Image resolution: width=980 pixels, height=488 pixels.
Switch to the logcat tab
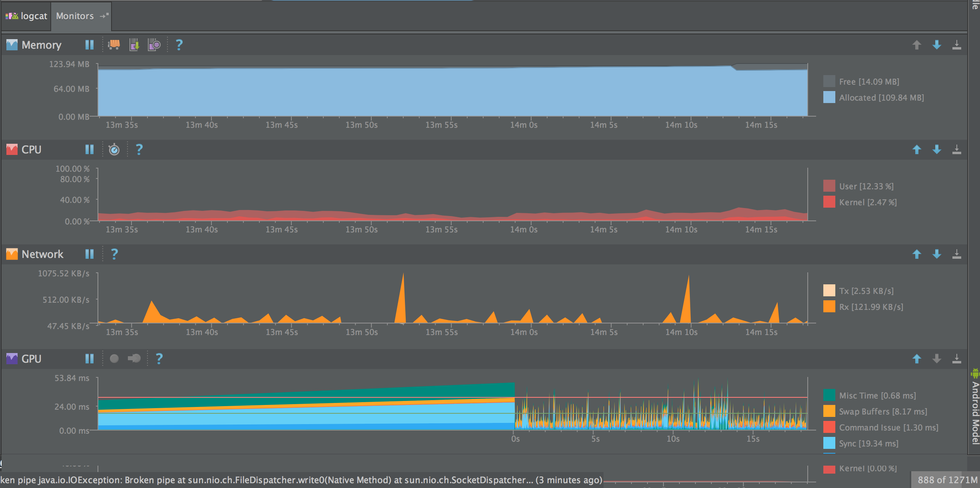(x=34, y=16)
